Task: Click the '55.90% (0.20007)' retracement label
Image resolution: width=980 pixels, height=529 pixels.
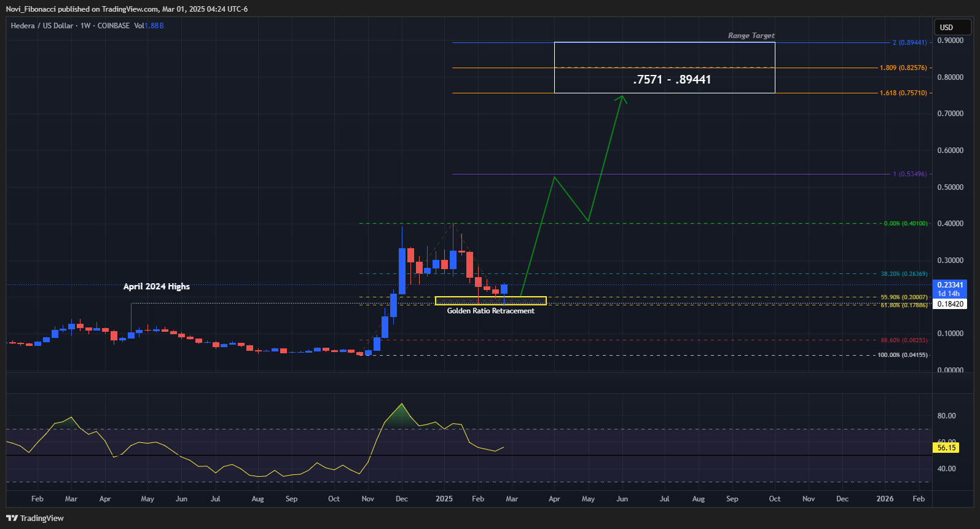Action: (904, 297)
